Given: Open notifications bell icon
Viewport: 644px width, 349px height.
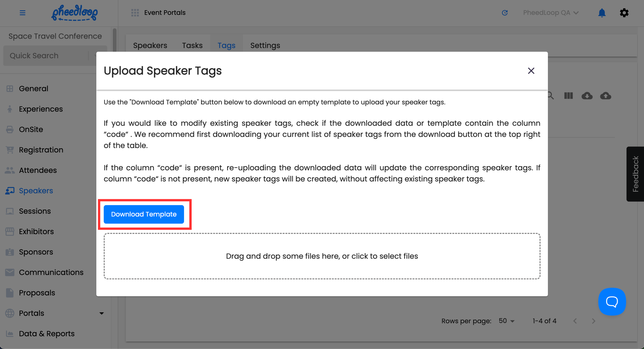Looking at the screenshot, I should coord(602,13).
